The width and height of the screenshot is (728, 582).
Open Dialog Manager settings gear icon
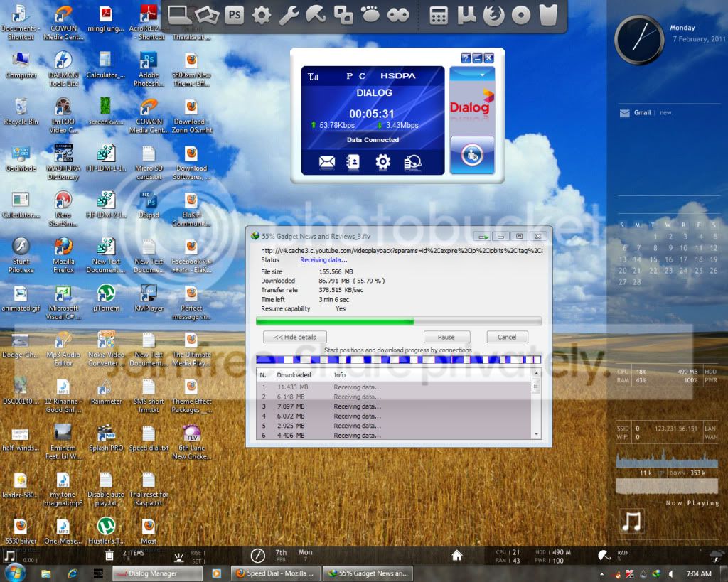pyautogui.click(x=382, y=161)
